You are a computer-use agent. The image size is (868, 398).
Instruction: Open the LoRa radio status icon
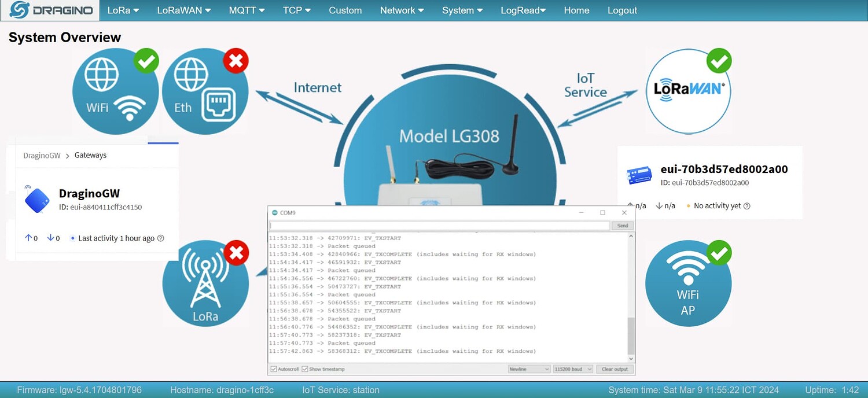205,283
